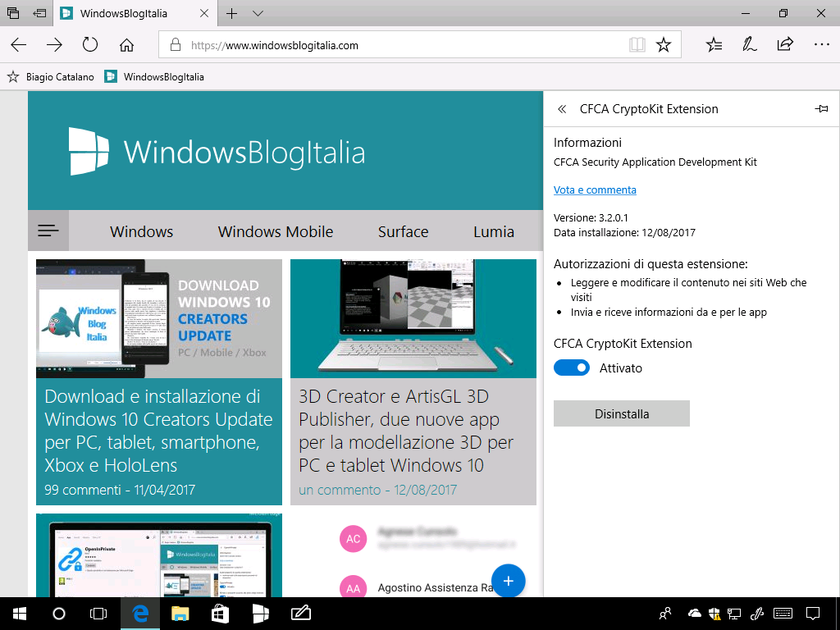Pin the extension pane
840x630 pixels.
click(821, 109)
